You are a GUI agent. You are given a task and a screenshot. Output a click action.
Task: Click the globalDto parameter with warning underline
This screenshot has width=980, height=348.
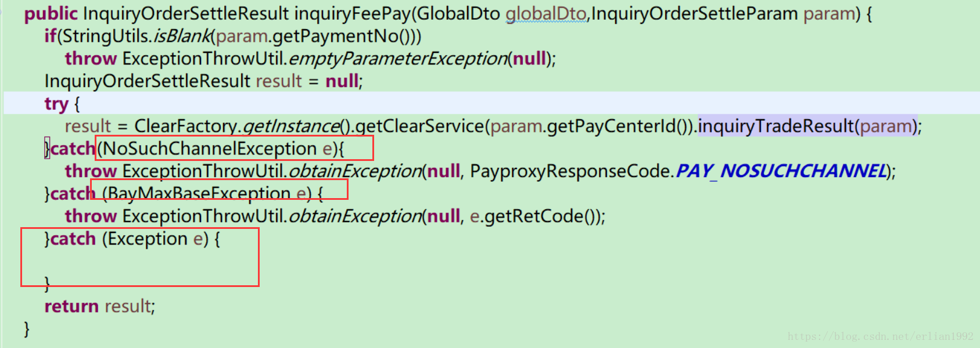click(546, 13)
